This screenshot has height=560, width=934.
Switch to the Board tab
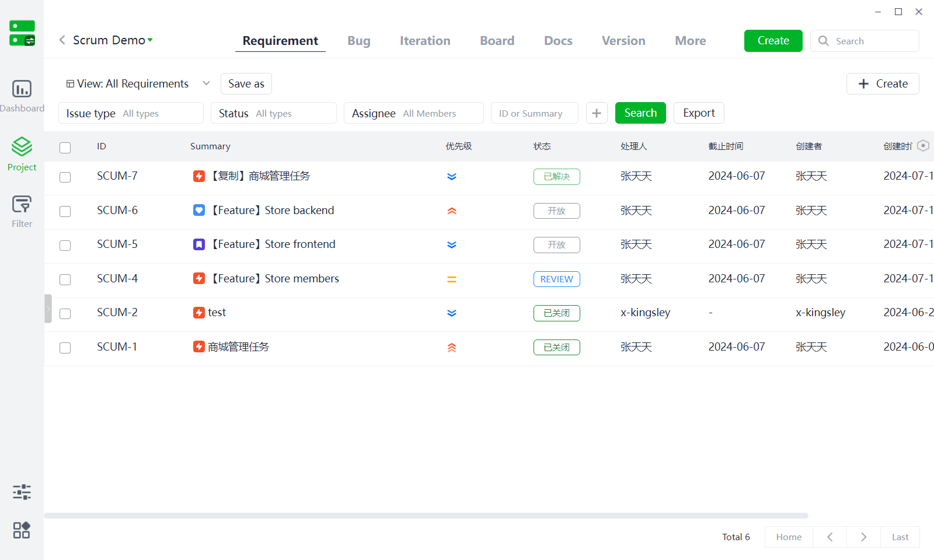coord(497,41)
